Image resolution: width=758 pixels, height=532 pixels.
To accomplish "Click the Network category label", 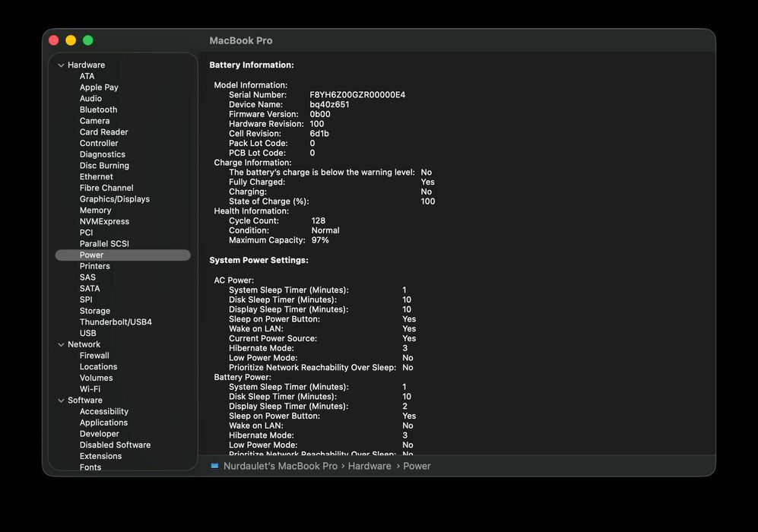I will [x=84, y=344].
